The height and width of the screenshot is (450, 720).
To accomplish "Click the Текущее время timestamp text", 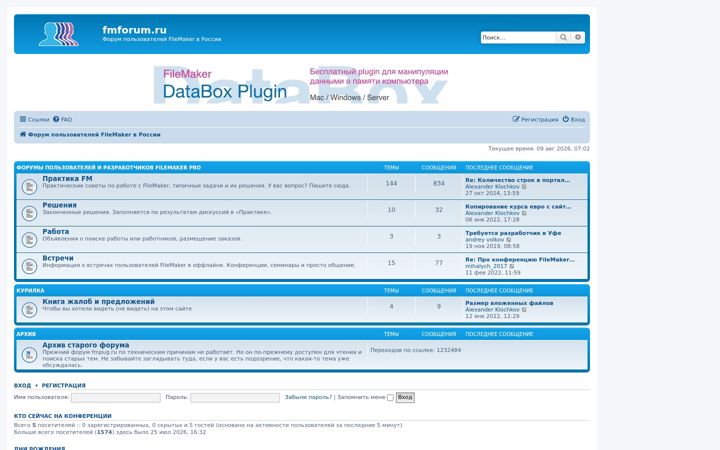I will coord(539,149).
